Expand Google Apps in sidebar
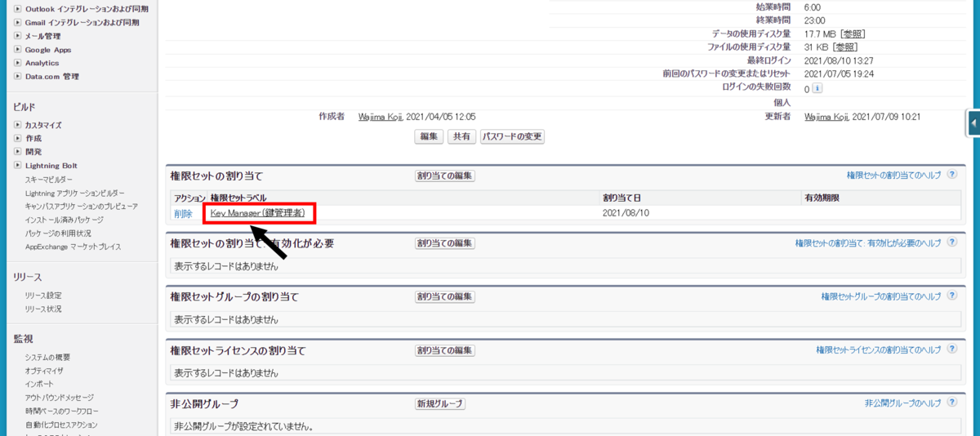This screenshot has height=436, width=980. pyautogui.click(x=18, y=50)
